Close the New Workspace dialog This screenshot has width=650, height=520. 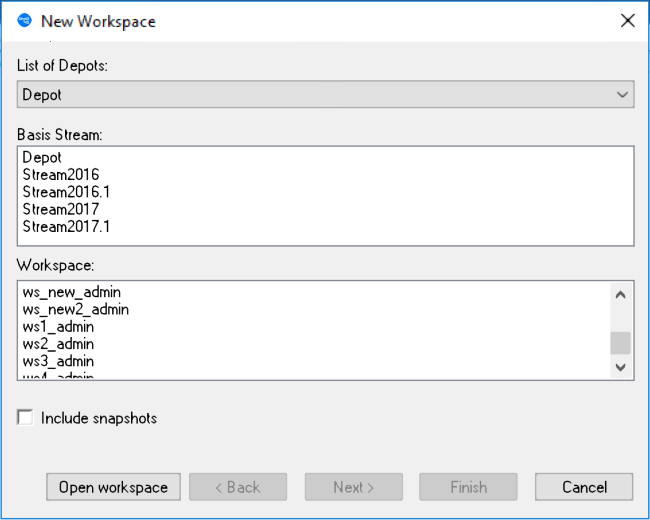coord(627,21)
